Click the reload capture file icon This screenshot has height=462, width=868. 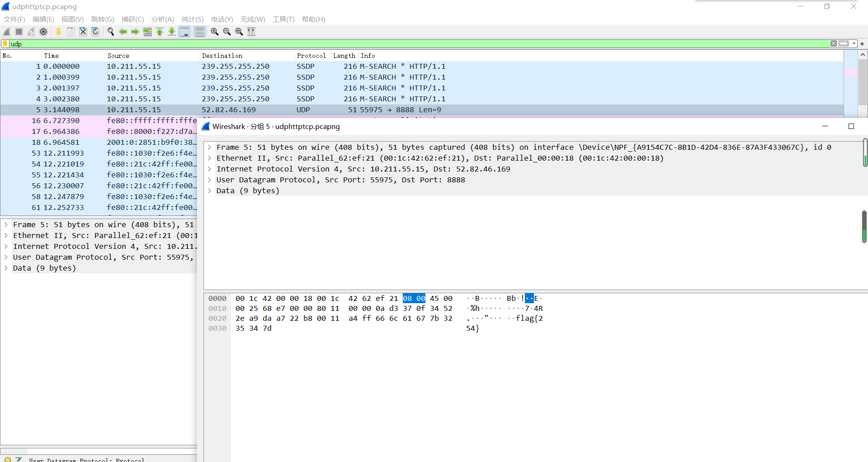[x=95, y=32]
